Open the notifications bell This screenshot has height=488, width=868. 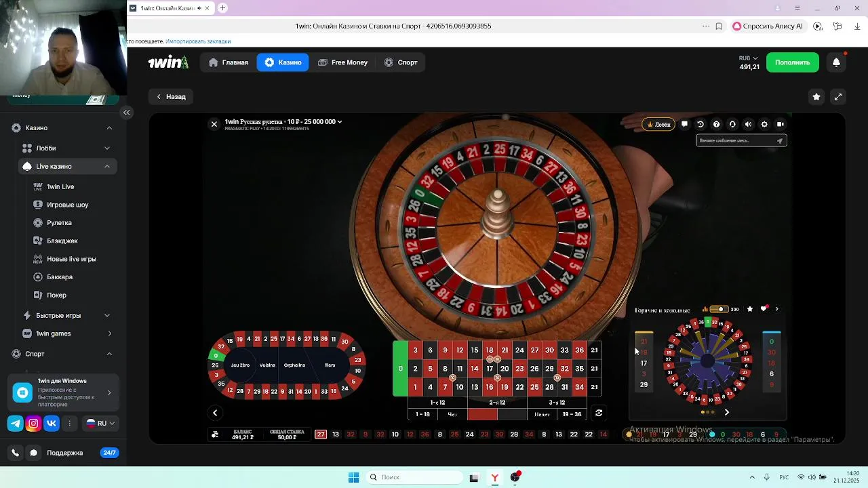pos(836,62)
